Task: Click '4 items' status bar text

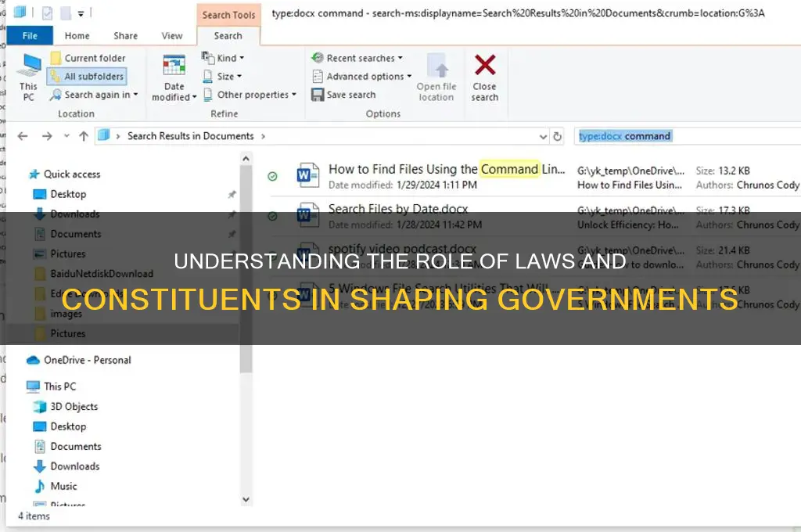Action: point(34,516)
